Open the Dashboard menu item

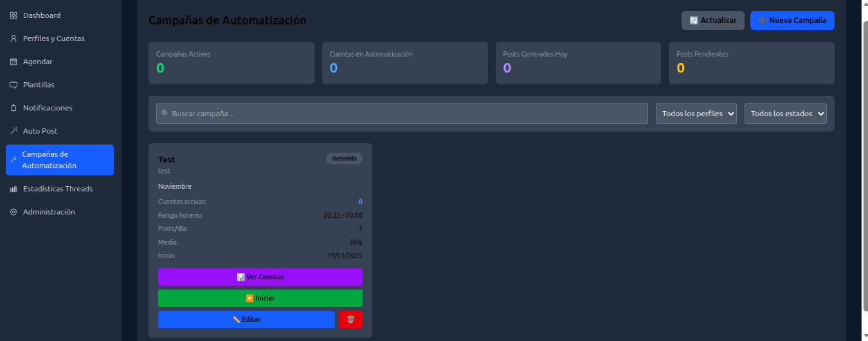[x=60, y=15]
